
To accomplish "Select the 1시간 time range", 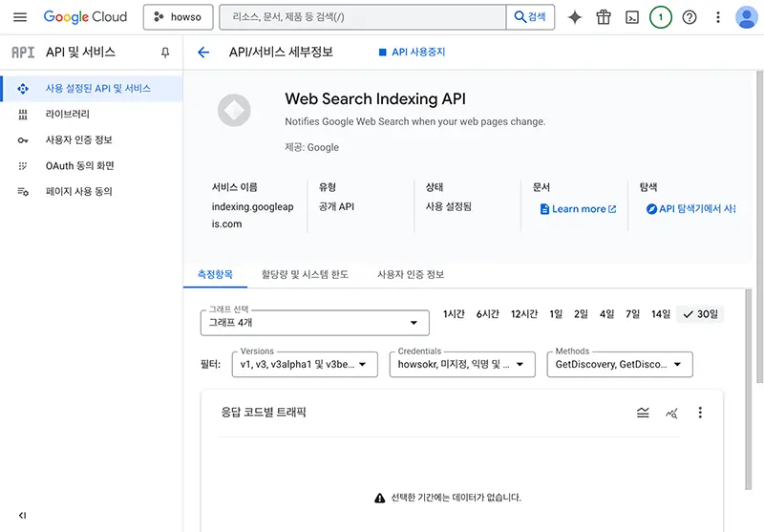I will point(454,314).
